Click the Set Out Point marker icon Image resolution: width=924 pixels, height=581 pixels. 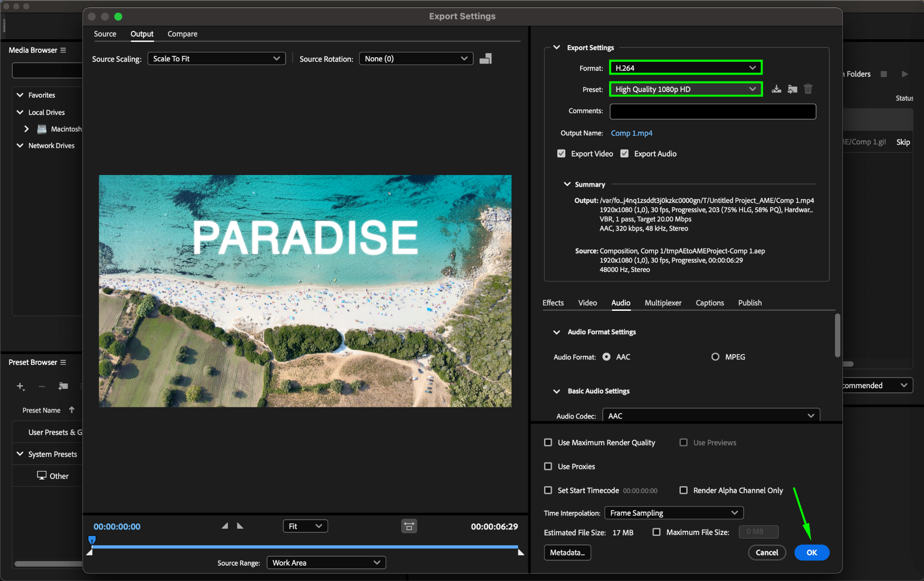tap(240, 526)
